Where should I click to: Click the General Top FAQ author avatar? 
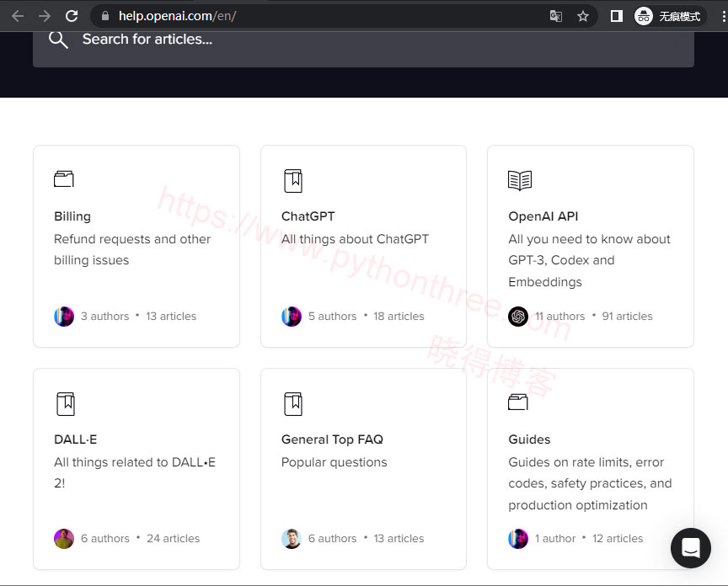click(292, 539)
